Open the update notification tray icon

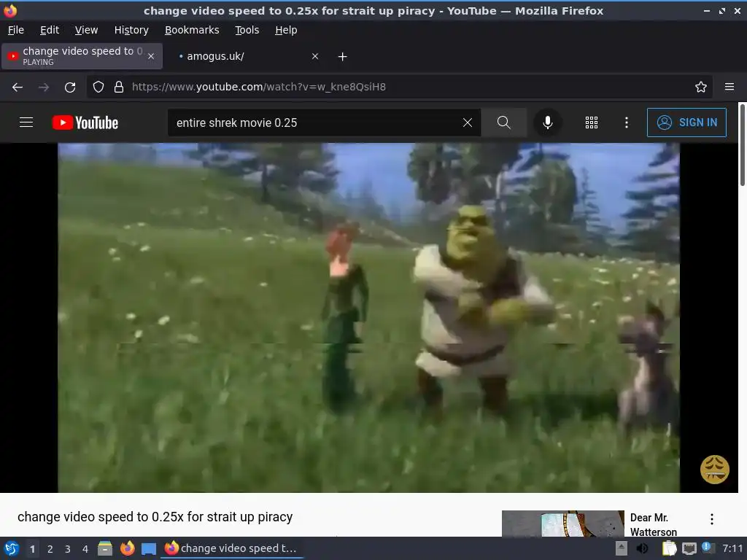(x=708, y=548)
